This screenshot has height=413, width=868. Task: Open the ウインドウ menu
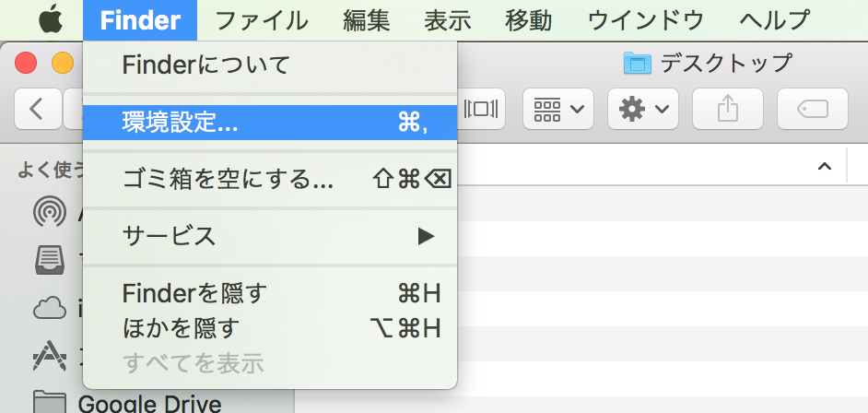[x=645, y=20]
